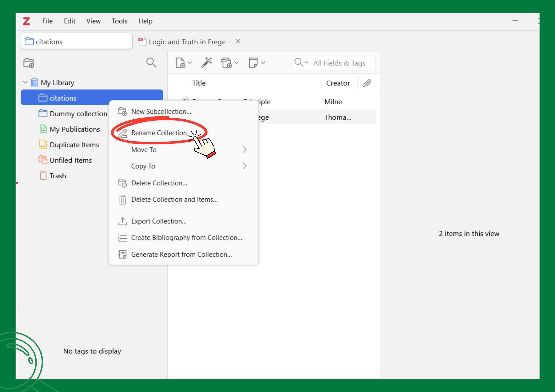Click the New Item icon

pyautogui.click(x=180, y=63)
